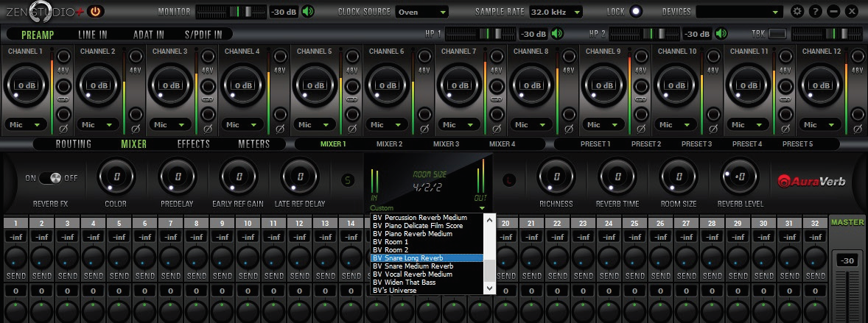Click the Reverb Time knob

[x=617, y=177]
